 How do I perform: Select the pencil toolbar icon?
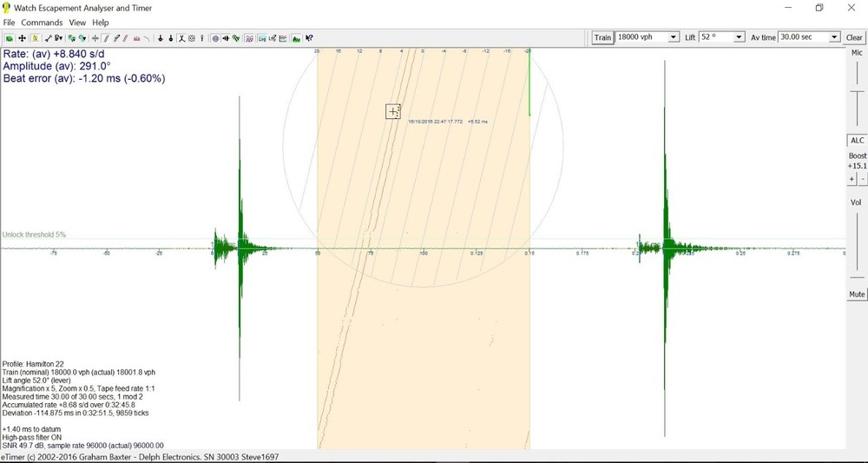tap(116, 38)
